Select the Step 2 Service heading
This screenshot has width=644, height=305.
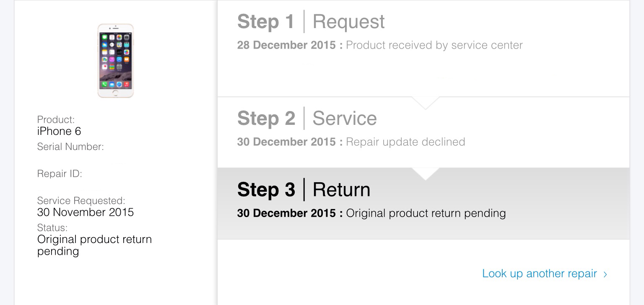[x=307, y=118]
